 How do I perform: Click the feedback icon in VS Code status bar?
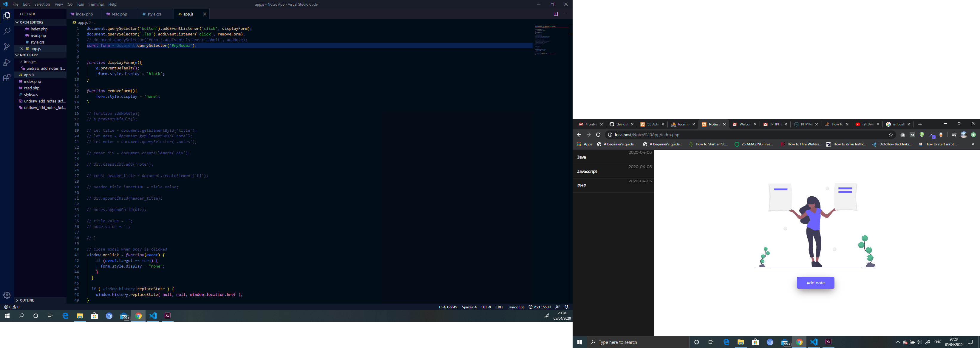(557, 307)
